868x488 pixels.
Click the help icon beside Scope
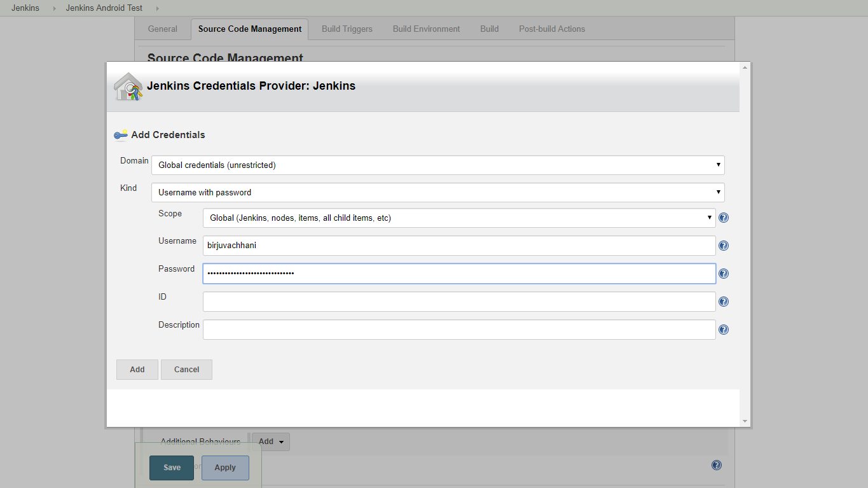[x=723, y=217]
